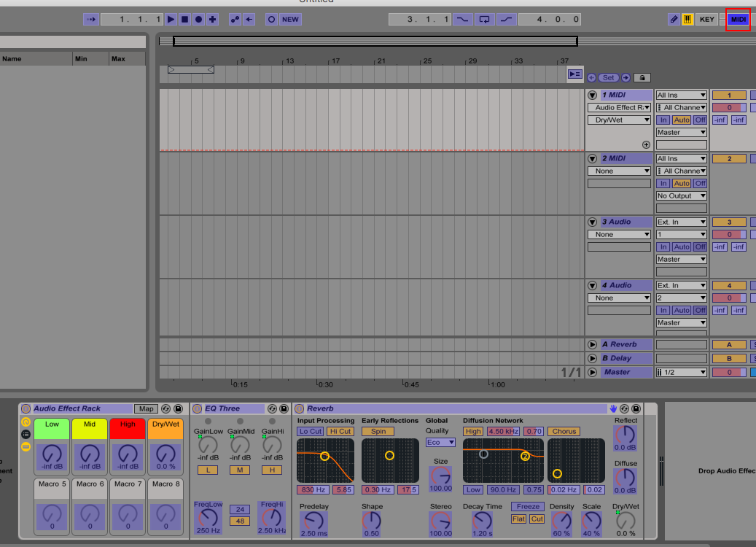Open the No Output dropdown on track 2
The height and width of the screenshot is (547, 756).
(x=681, y=196)
